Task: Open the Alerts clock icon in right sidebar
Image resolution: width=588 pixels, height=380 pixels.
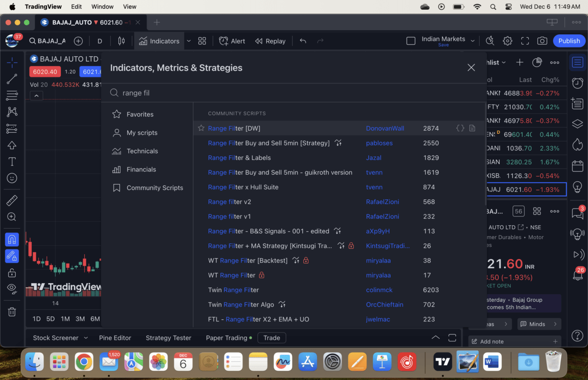Action: coord(578,83)
